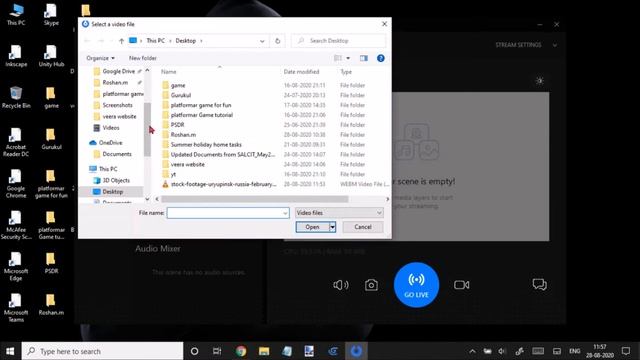This screenshot has height=360, width=640.
Task: Sort by Type column header
Action: pos(346,72)
